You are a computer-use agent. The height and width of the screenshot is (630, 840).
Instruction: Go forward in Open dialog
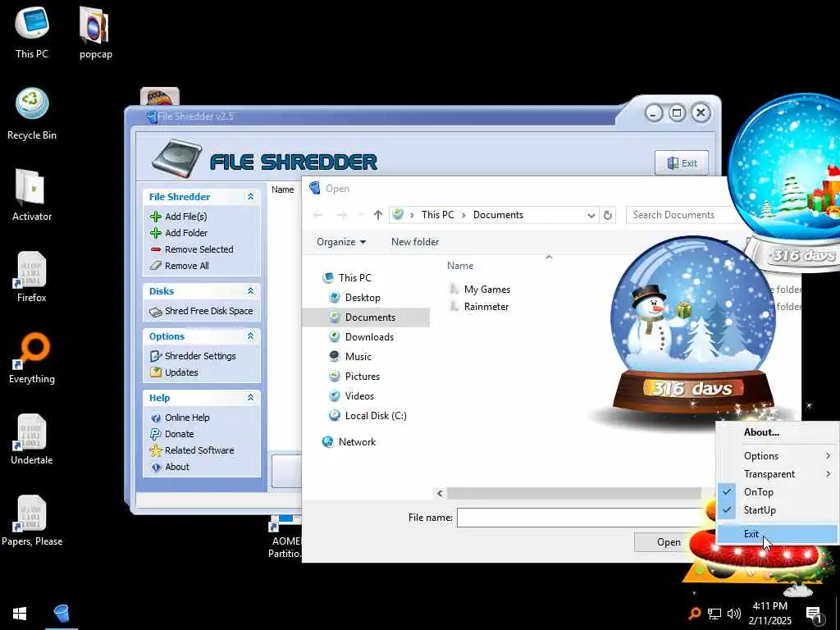pos(341,215)
